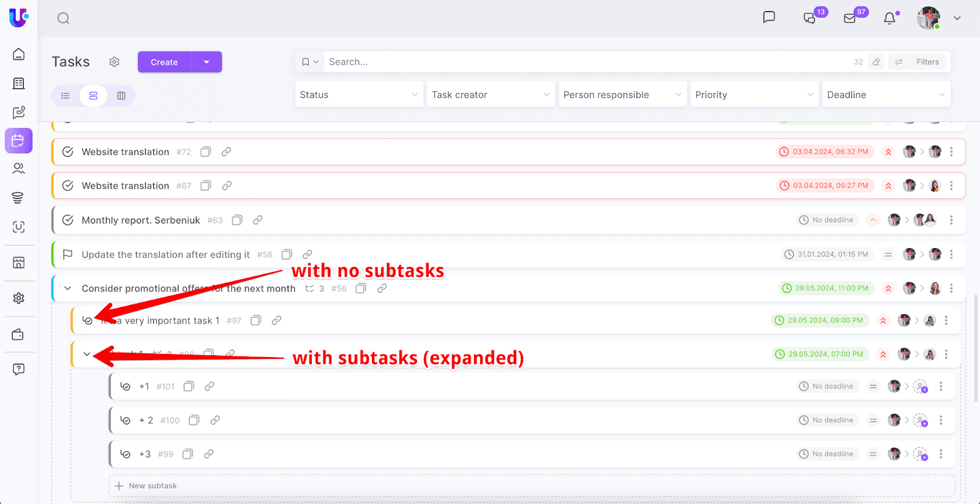Viewport: 980px width, 504px height.
Task: Collapse the Consider promotional offers task
Action: (x=68, y=288)
